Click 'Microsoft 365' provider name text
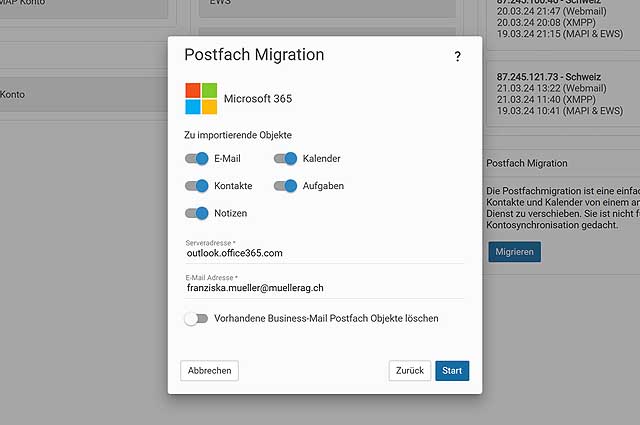Image resolution: width=640 pixels, height=425 pixels. (258, 99)
